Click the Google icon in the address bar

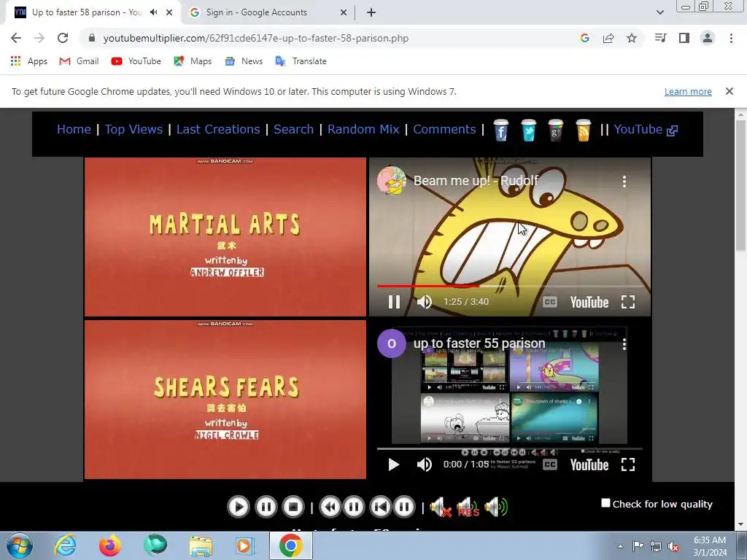585,38
